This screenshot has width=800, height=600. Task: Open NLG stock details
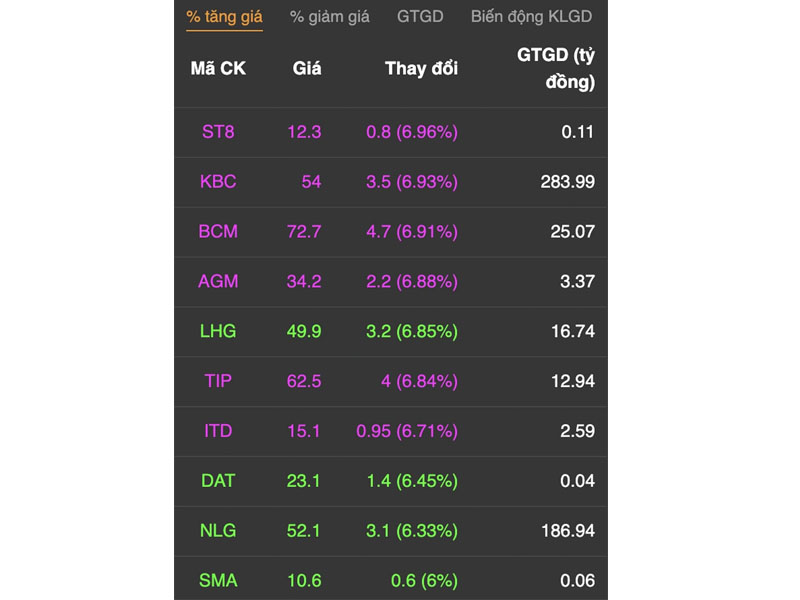pyautogui.click(x=218, y=531)
